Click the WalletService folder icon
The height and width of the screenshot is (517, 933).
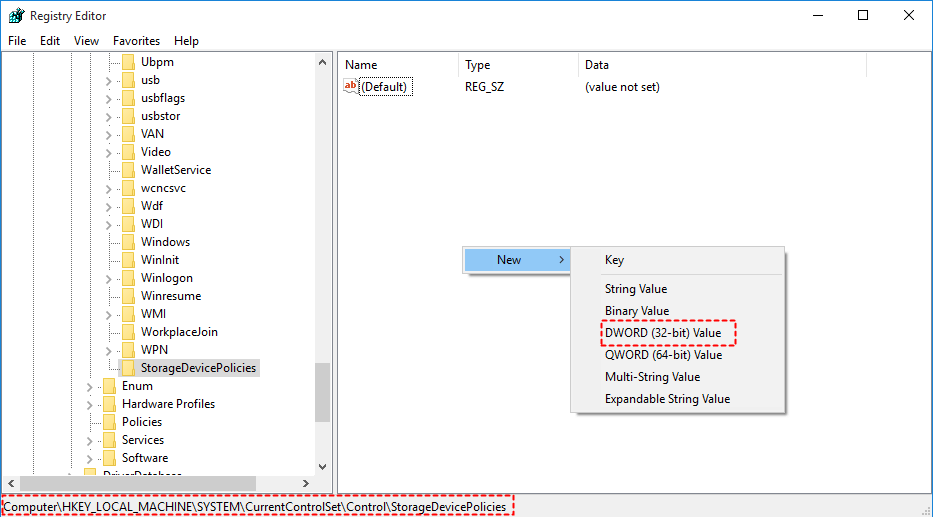(128, 170)
